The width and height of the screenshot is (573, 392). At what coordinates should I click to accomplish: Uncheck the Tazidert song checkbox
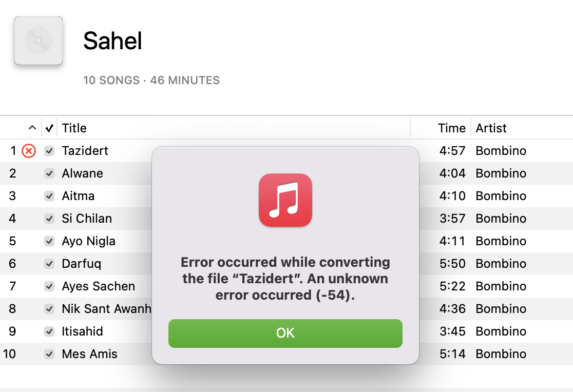click(49, 151)
